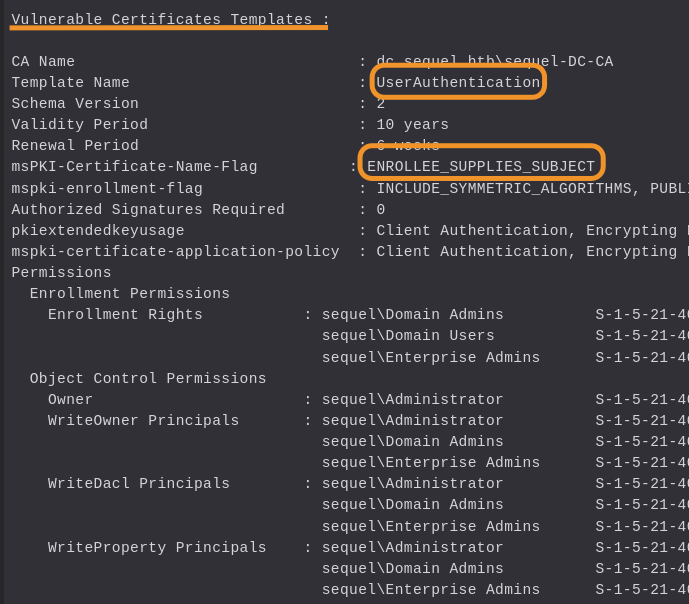Select 'sequel\Enterprise Admins' under Enrollment Rights
Screen dimensions: 689x604
click(x=431, y=358)
